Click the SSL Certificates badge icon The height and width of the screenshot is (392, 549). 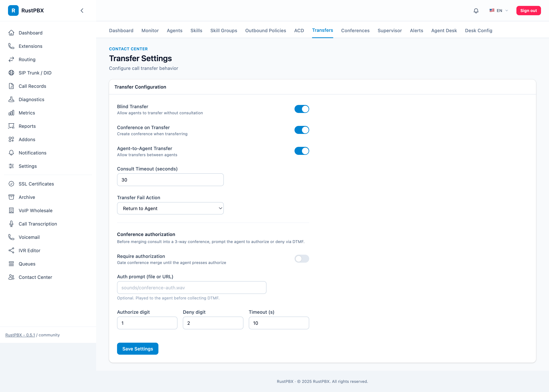[11, 184]
